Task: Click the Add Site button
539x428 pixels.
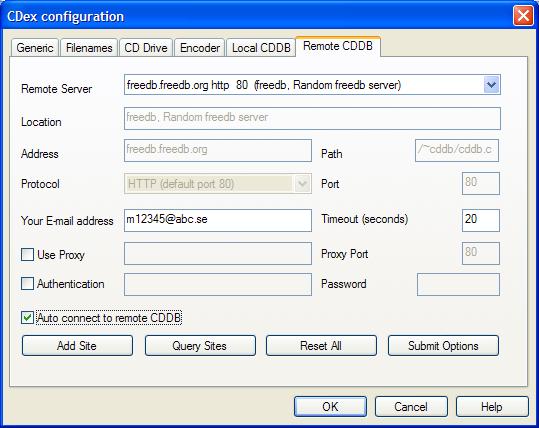Action: click(x=77, y=345)
